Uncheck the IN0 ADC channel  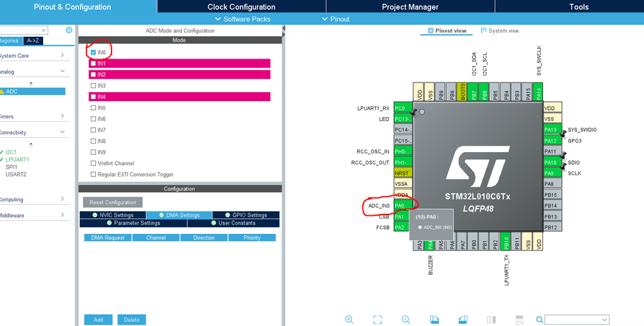(x=93, y=52)
